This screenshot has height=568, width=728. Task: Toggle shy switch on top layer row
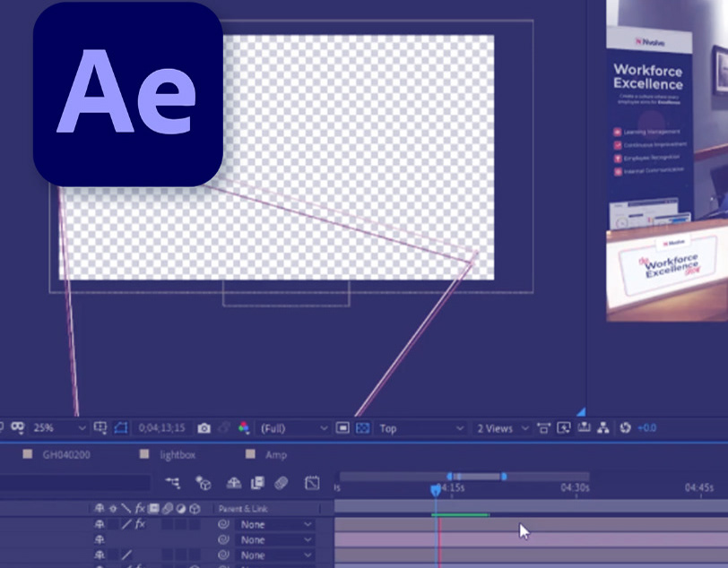[99, 524]
